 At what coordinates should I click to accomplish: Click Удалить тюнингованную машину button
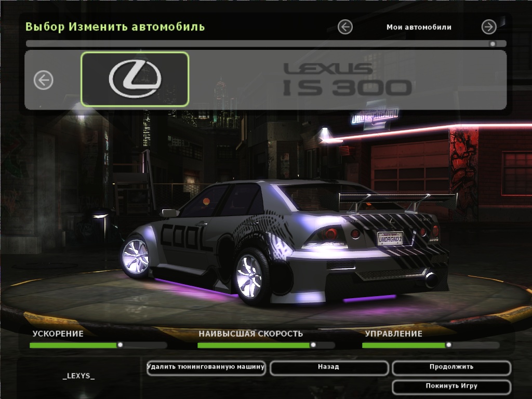click(x=206, y=368)
